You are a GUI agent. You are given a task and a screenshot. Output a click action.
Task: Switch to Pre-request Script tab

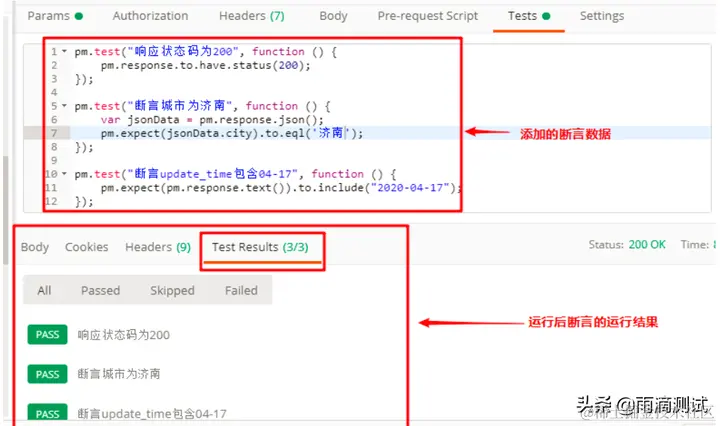[428, 16]
